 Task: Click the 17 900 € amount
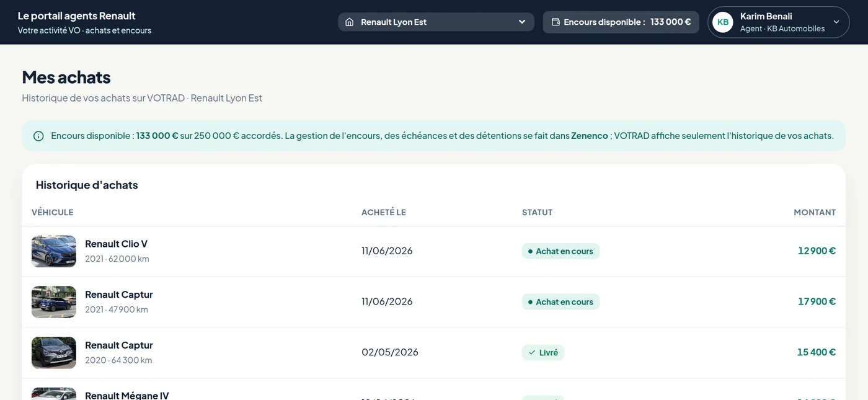817,302
